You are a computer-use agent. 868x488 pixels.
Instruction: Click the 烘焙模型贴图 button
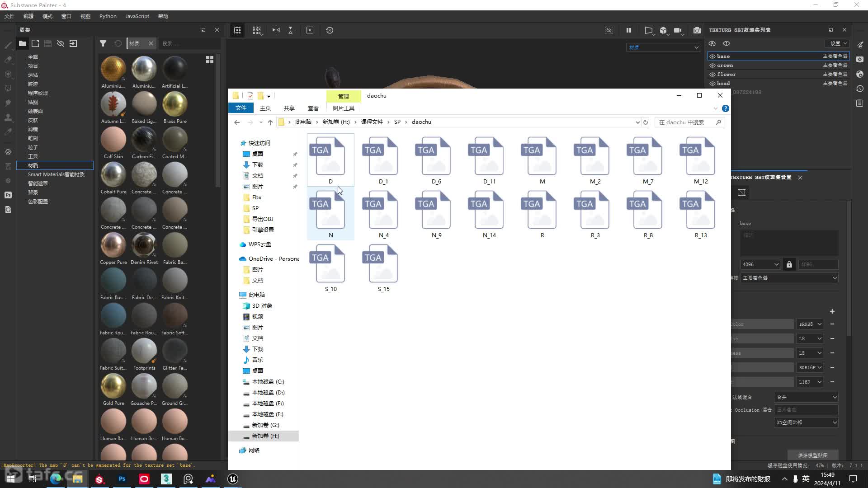pyautogui.click(x=813, y=455)
